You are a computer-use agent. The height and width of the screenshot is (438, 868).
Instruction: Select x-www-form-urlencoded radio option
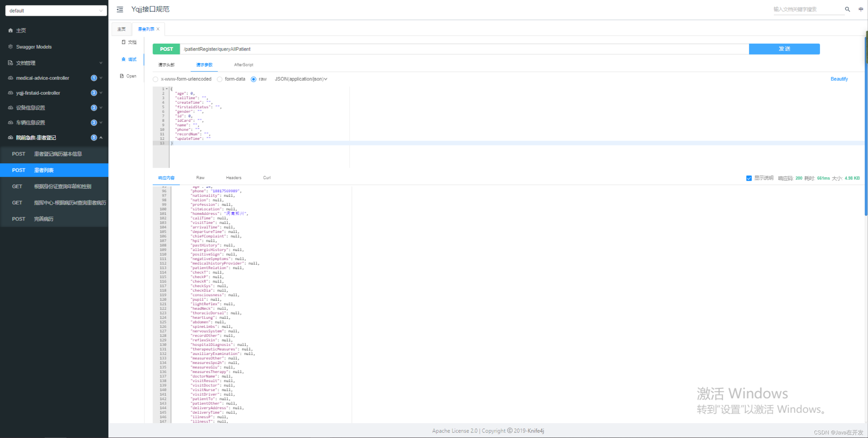point(155,79)
